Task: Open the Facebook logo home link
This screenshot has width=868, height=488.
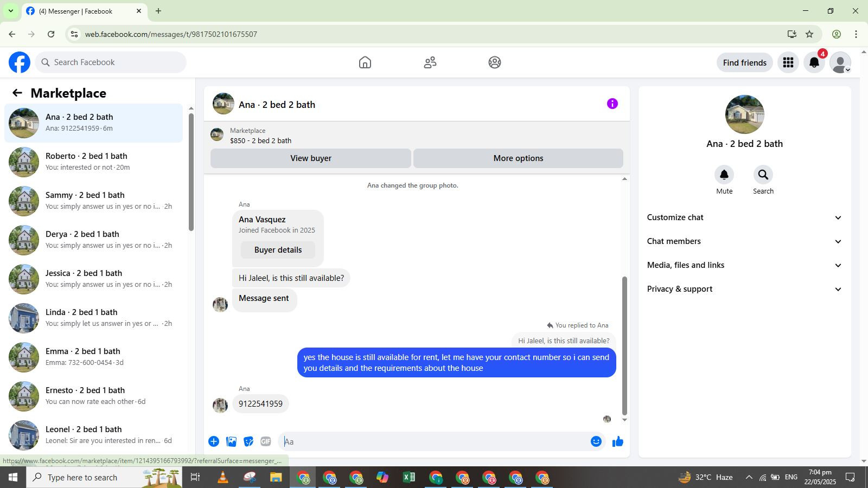Action: [x=20, y=62]
